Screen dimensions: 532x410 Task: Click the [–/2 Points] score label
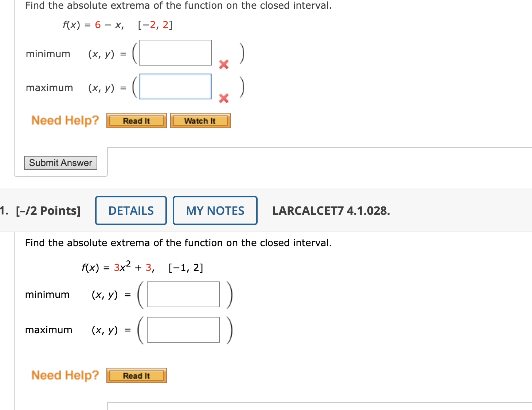point(47,210)
